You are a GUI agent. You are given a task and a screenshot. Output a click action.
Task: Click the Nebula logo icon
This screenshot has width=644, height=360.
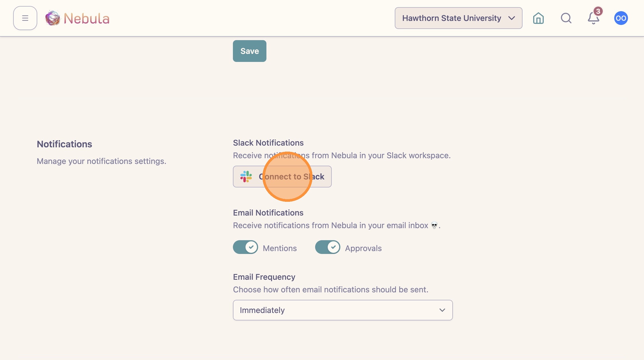coord(53,18)
